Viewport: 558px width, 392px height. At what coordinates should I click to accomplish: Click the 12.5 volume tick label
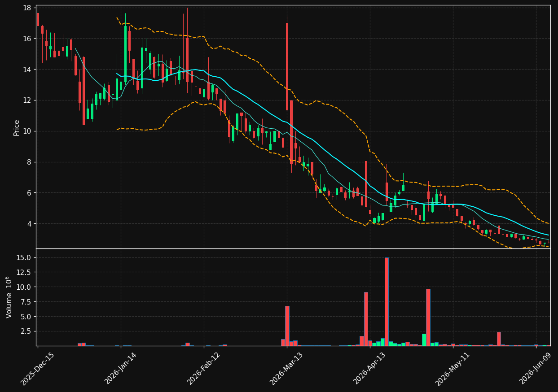pyautogui.click(x=24, y=272)
